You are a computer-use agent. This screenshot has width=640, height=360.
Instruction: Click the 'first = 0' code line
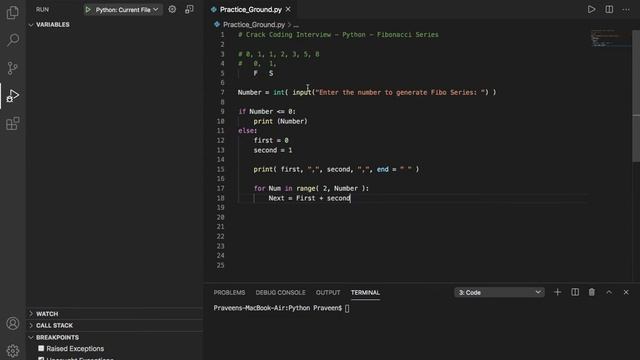pos(271,140)
